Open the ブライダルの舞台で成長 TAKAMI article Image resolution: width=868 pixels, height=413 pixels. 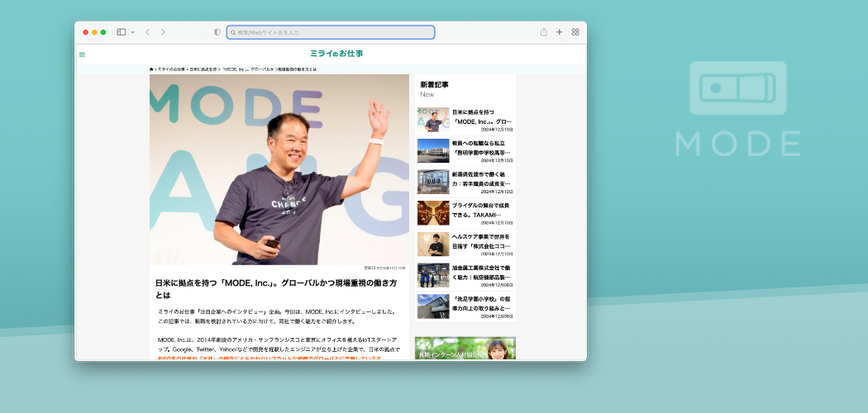pyautogui.click(x=481, y=210)
